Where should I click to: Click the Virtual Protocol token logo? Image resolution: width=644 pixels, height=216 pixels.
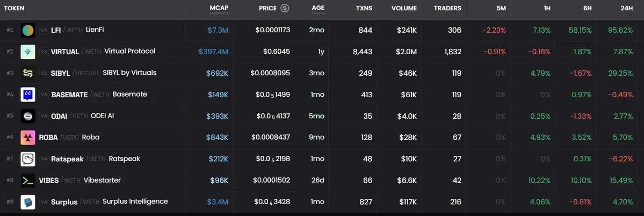click(28, 52)
